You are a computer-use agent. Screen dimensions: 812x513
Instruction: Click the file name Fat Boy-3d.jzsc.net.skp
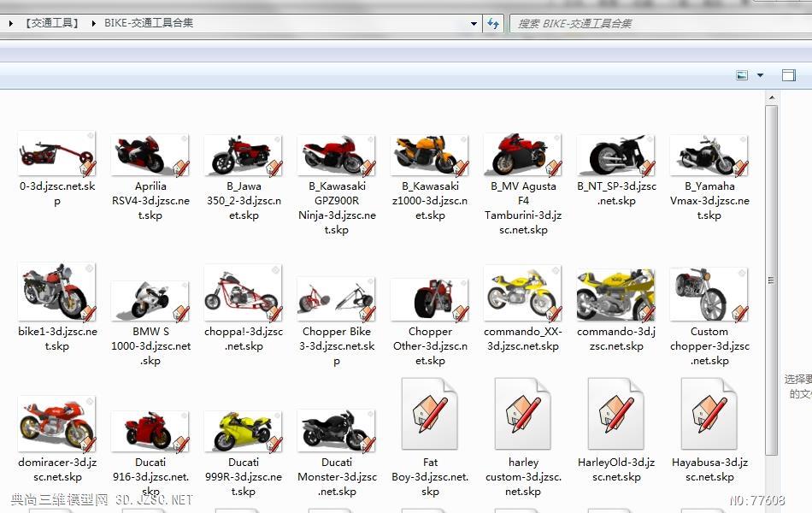(430, 477)
